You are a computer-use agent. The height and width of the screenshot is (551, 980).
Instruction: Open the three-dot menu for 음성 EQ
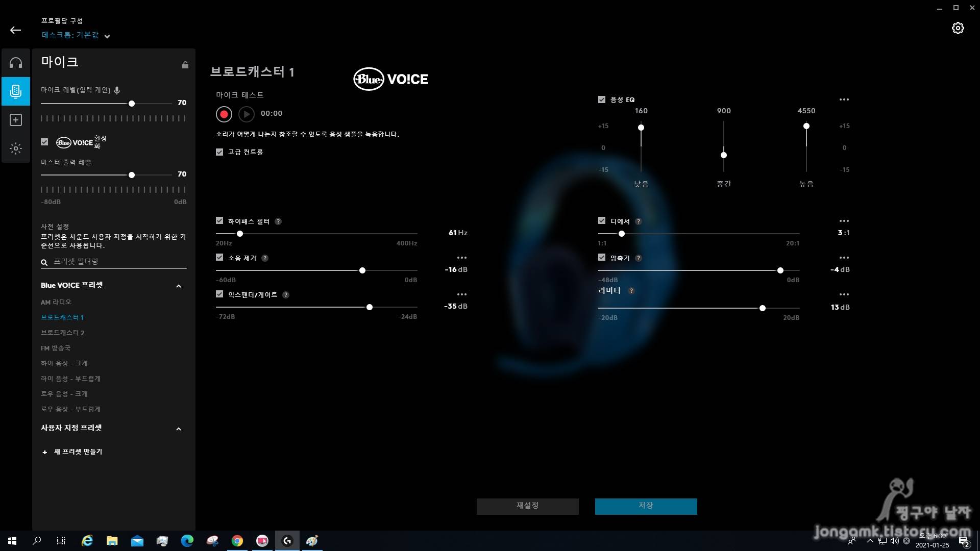coord(844,100)
